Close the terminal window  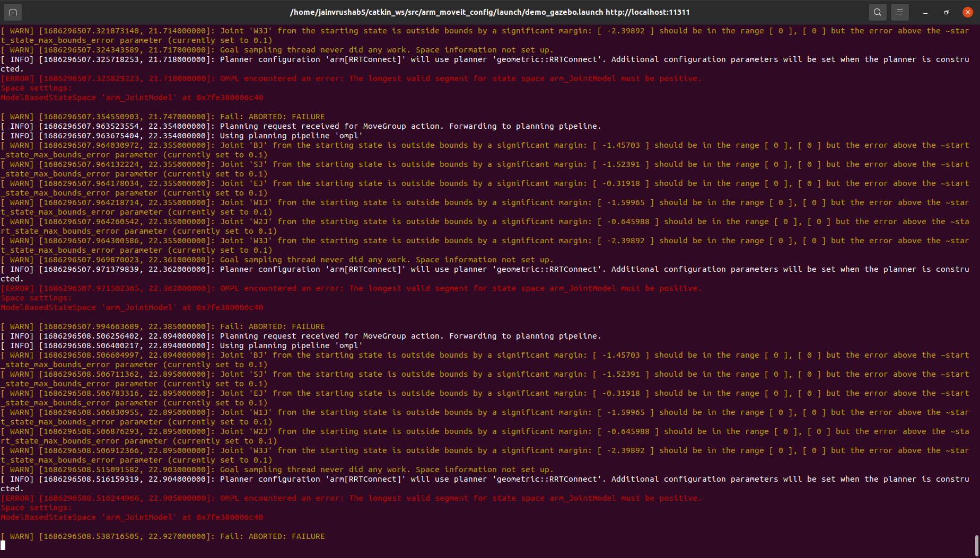(967, 12)
